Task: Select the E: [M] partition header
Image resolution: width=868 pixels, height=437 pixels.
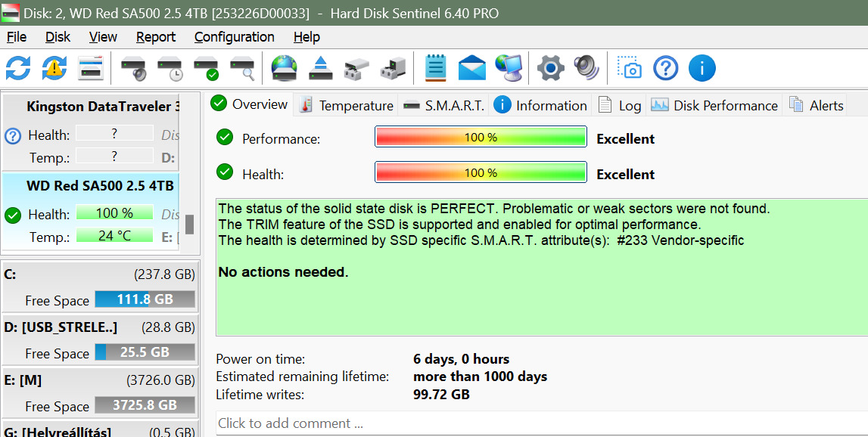Action: tap(100, 380)
